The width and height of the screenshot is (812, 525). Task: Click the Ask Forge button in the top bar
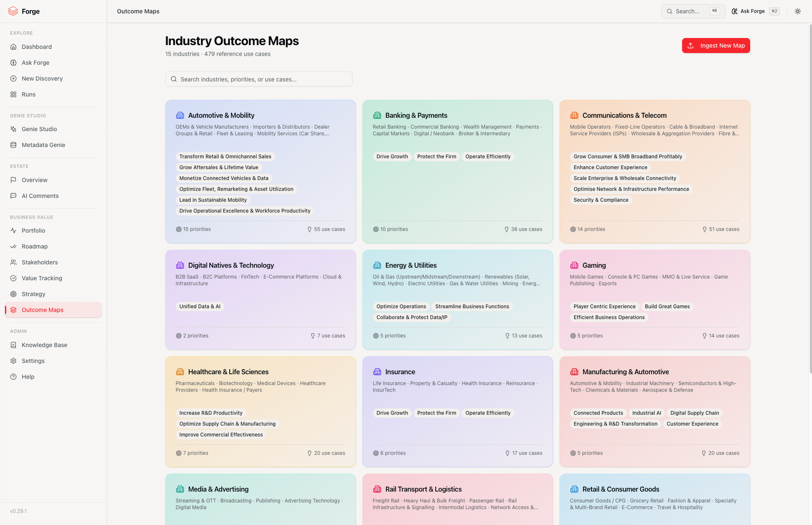pos(755,11)
